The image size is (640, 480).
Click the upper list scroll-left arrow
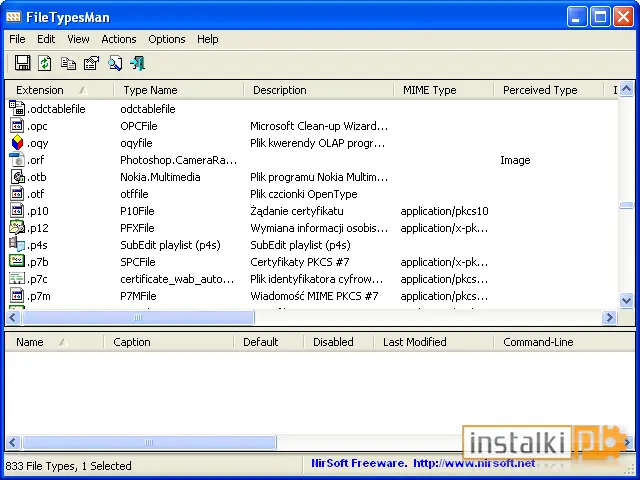13,317
